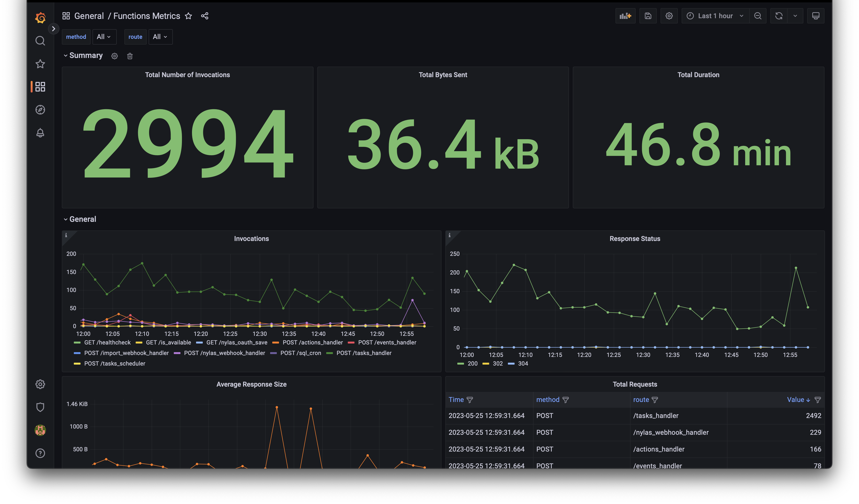Open the Total Bytes Sent panel title menu
This screenshot has width=859, height=504.
tap(443, 75)
